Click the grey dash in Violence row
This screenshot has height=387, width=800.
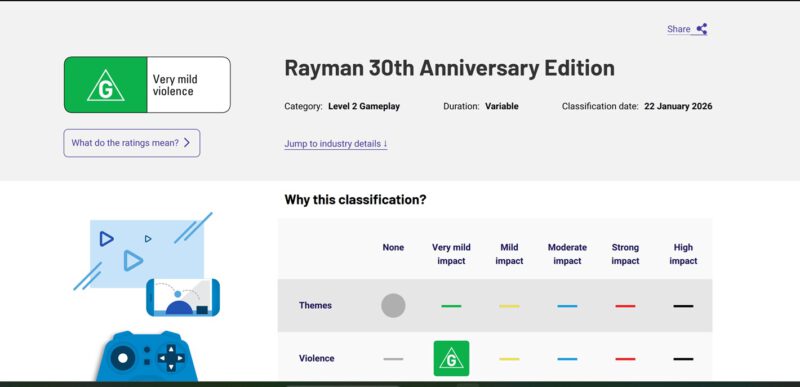click(393, 359)
